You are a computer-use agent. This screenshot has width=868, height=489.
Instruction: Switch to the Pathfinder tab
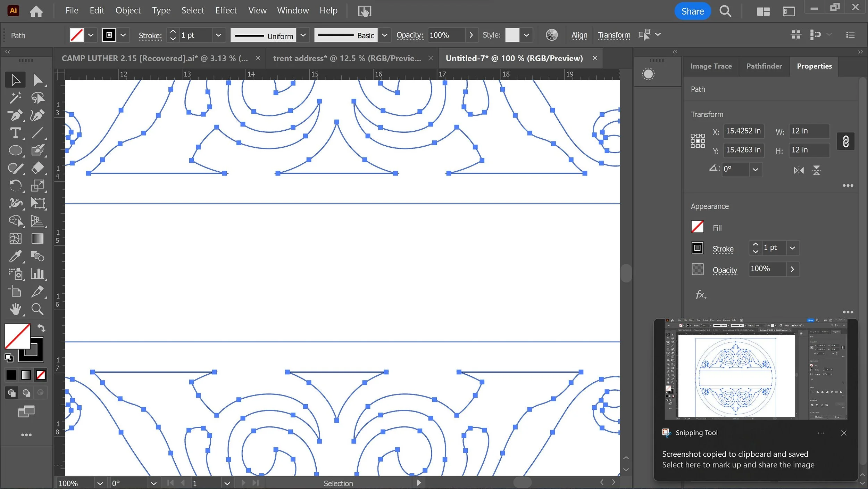764,66
